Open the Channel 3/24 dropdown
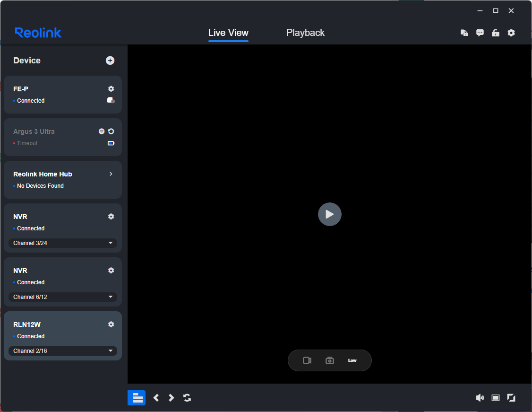This screenshot has height=412, width=532. [63, 243]
